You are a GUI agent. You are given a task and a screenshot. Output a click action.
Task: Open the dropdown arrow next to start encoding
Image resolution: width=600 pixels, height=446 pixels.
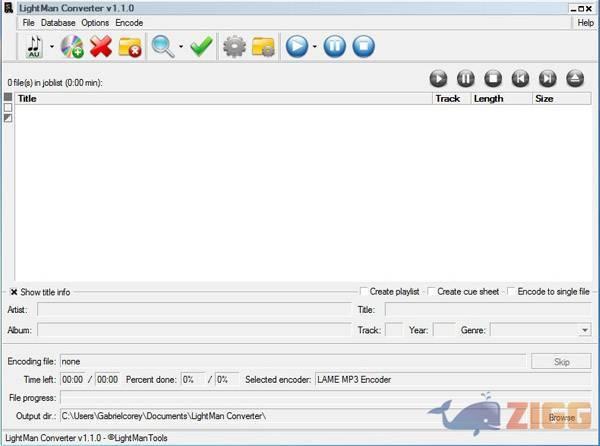tap(315, 46)
